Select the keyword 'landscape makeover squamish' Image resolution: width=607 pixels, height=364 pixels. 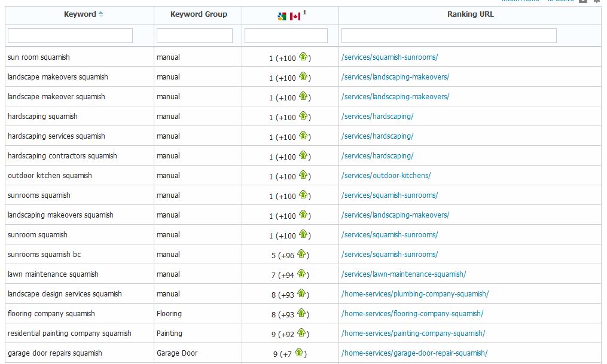pos(56,97)
